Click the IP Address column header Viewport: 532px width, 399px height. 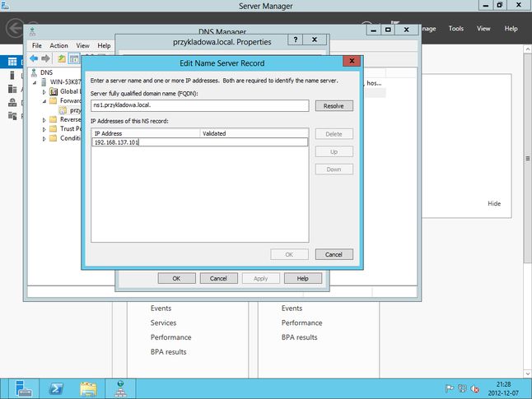tap(146, 133)
